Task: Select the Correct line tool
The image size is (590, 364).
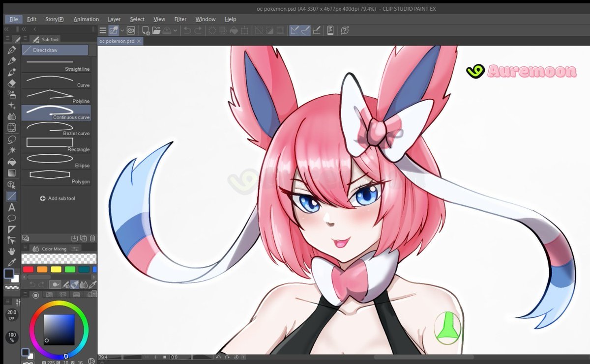Action: pyautogui.click(x=12, y=240)
